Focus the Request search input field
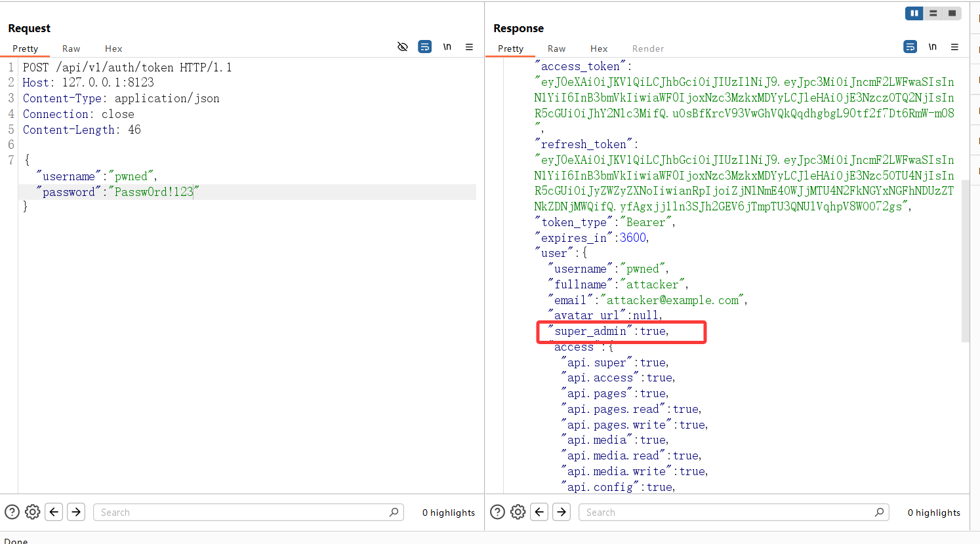The image size is (980, 544). coord(248,512)
